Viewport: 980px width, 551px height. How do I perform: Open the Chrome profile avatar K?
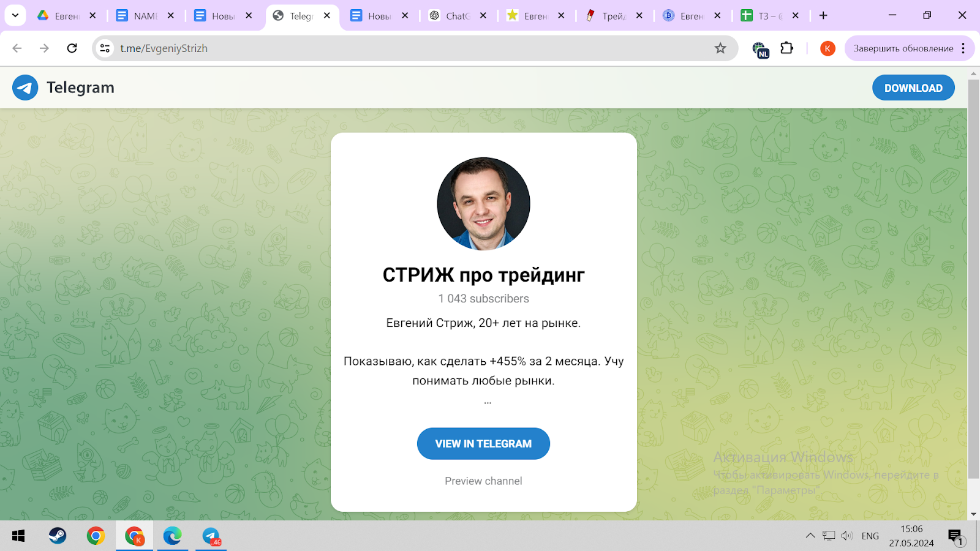pyautogui.click(x=827, y=48)
